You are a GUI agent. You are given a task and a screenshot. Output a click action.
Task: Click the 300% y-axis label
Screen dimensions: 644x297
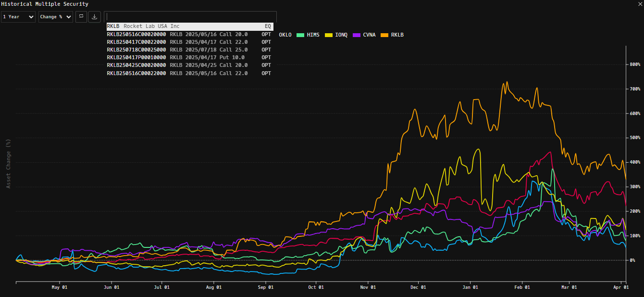634,187
